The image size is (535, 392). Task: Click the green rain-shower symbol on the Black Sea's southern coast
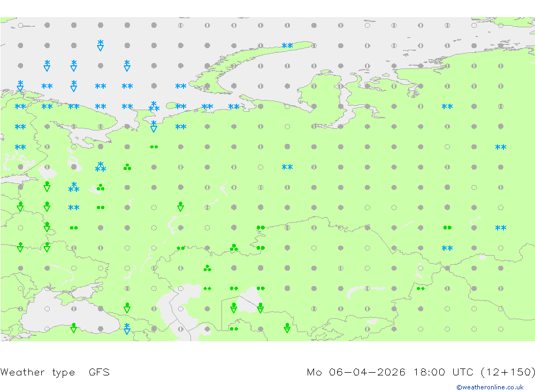coord(74,328)
